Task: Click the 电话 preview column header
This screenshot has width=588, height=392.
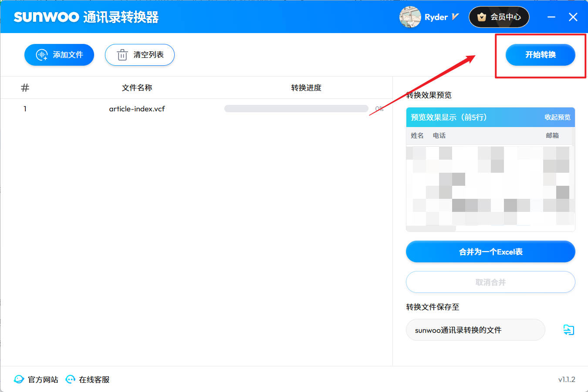Action: (x=439, y=135)
